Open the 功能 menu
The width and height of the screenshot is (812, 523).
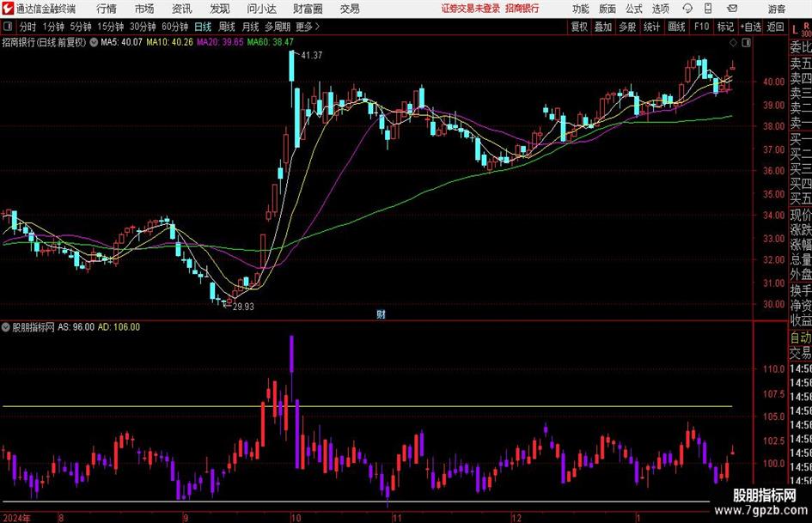point(581,9)
